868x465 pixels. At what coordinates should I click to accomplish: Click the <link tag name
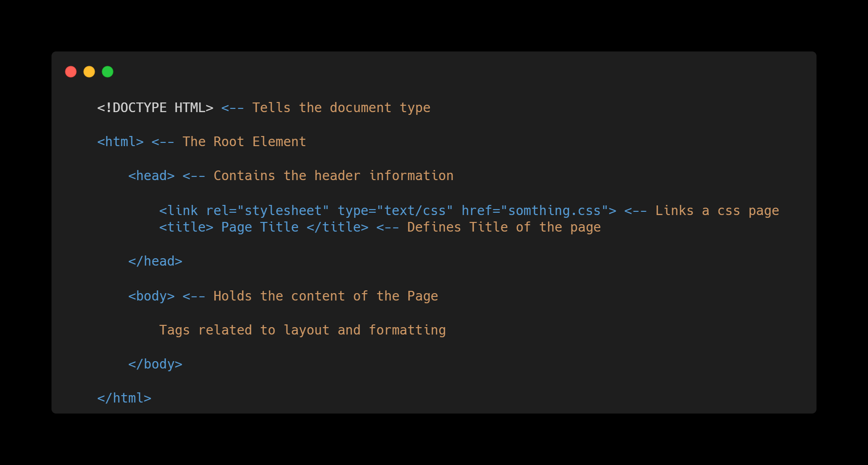pyautogui.click(x=178, y=210)
